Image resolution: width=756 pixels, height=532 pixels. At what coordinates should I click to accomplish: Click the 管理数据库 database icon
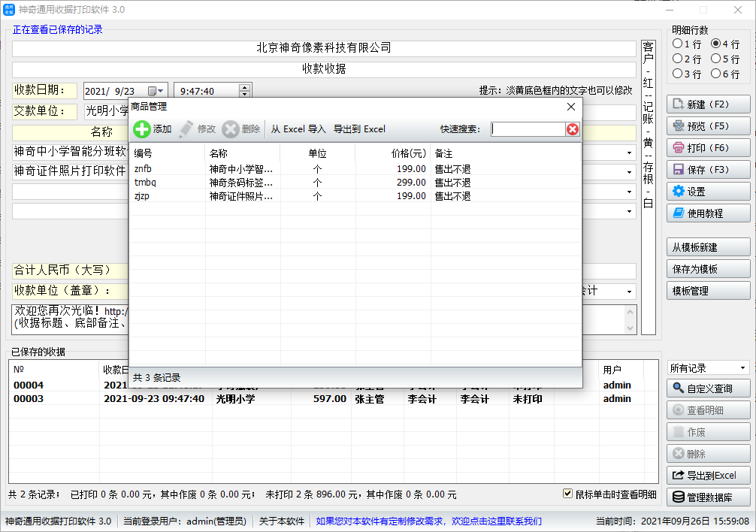(679, 497)
